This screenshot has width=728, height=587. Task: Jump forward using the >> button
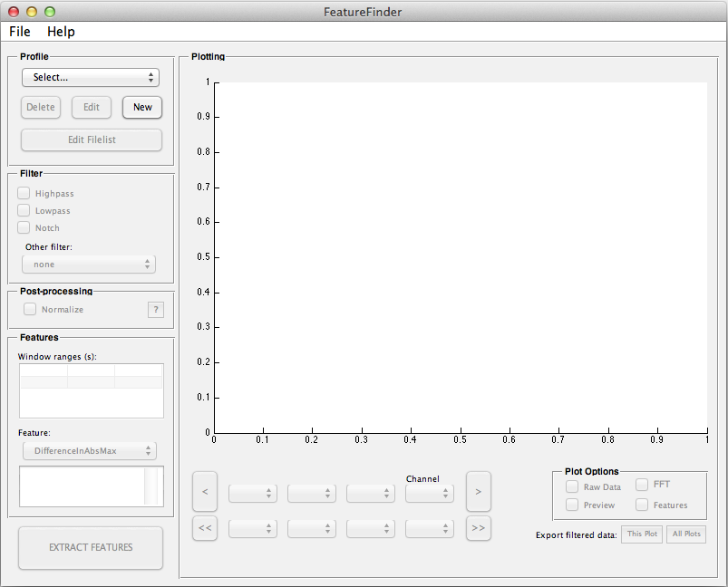point(478,528)
